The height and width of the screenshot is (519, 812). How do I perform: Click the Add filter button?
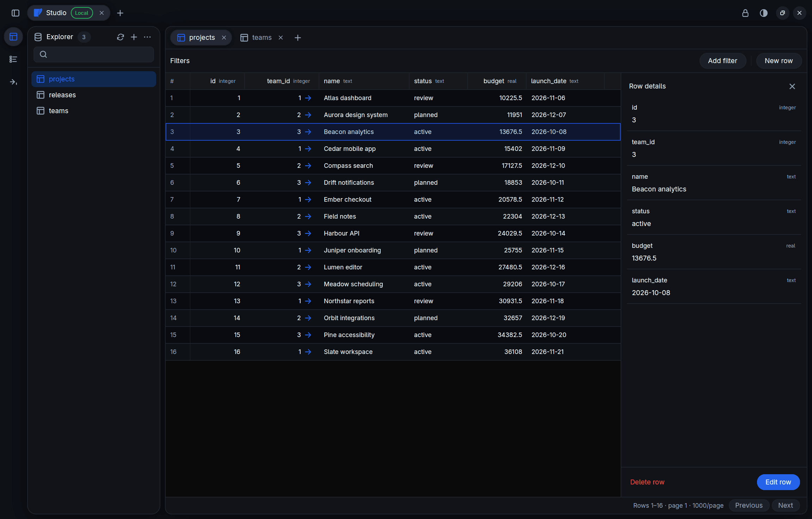coord(722,61)
